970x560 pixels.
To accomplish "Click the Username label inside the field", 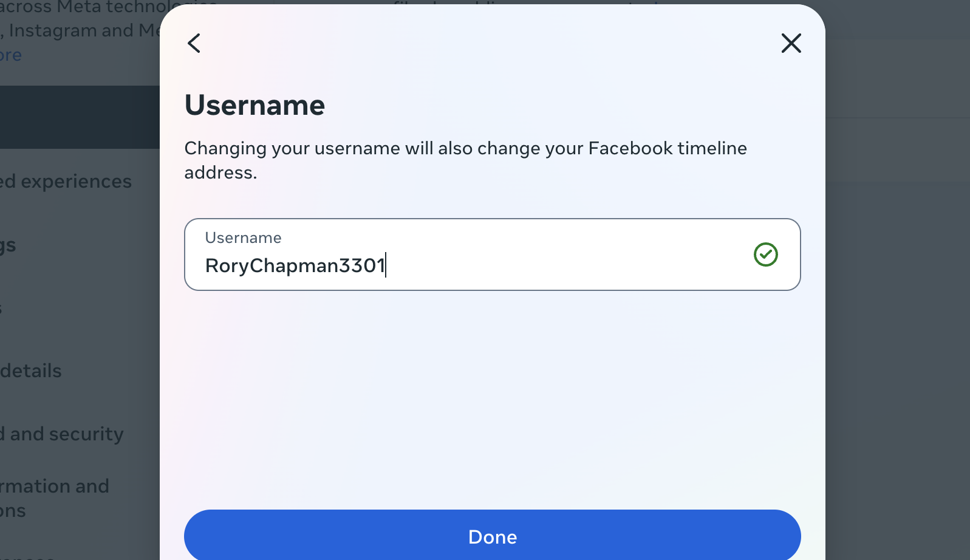I will tap(243, 237).
